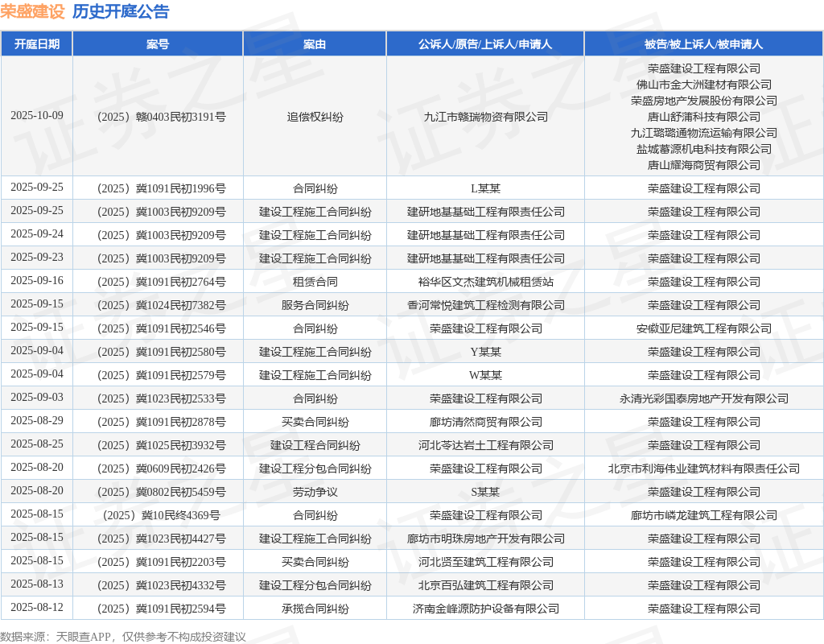Click defendant 荣盛房地产发展股份有限公司

(x=703, y=101)
